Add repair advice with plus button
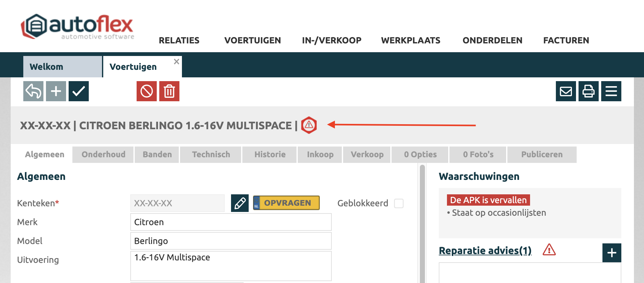Image resolution: width=644 pixels, height=283 pixels. point(612,253)
